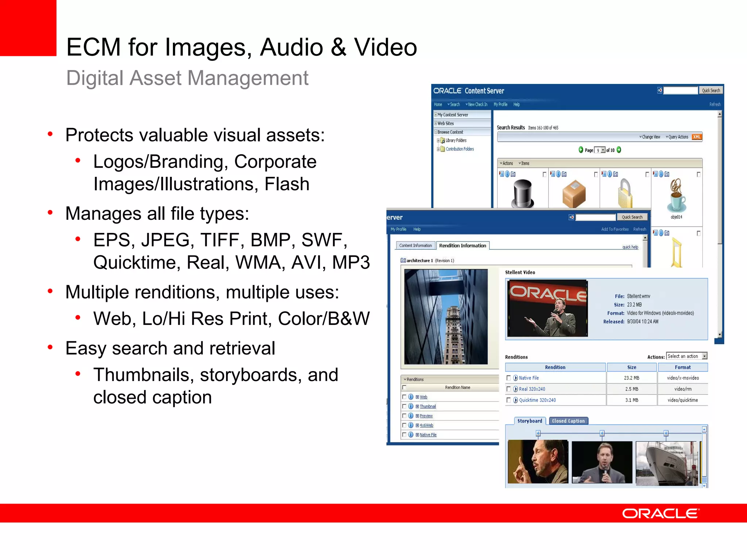Open the info icon above the cardboard box
Screen dimensions: 747x560
pos(558,174)
